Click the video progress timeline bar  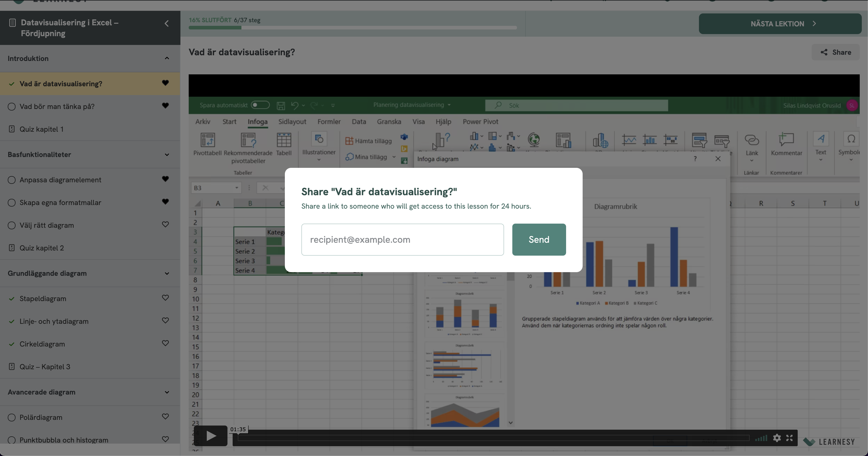(x=493, y=438)
